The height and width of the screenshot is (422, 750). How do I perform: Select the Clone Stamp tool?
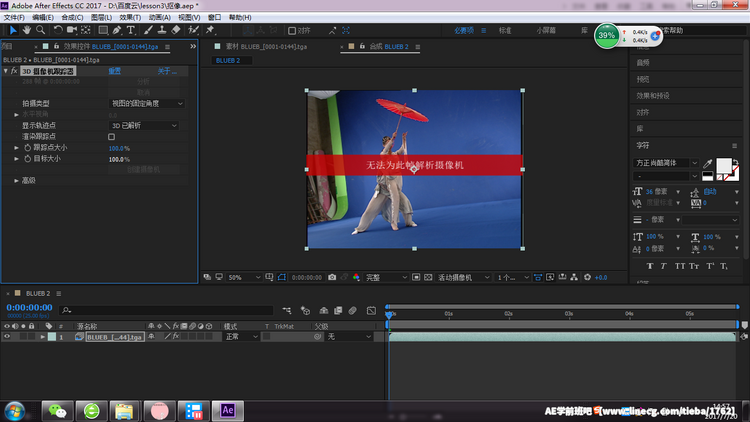[x=162, y=30]
